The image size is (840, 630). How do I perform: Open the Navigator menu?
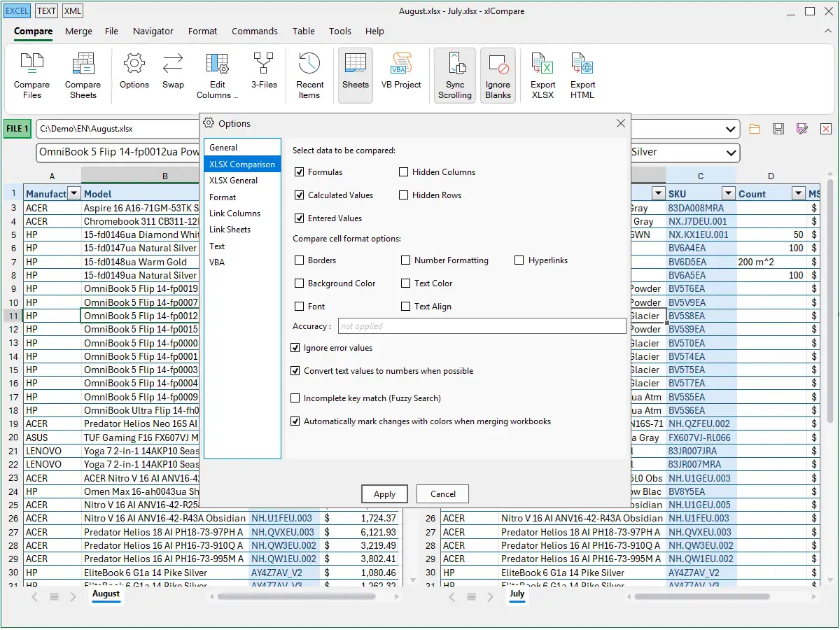point(153,31)
